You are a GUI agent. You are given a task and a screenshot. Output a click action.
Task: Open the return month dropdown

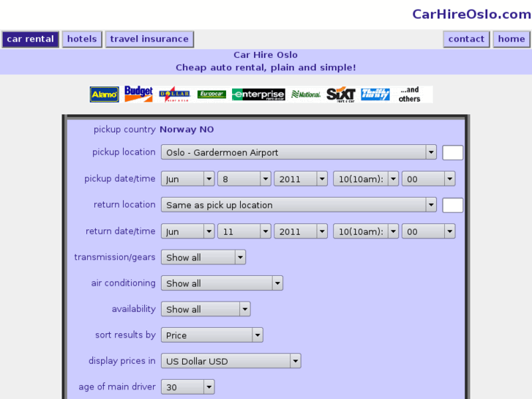tap(187, 231)
